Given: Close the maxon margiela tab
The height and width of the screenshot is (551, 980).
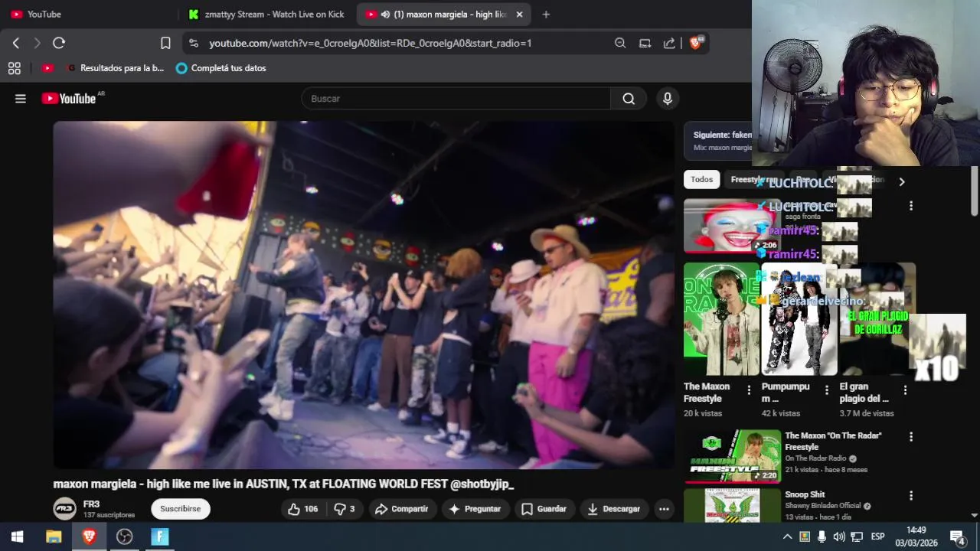Looking at the screenshot, I should pyautogui.click(x=520, y=14).
